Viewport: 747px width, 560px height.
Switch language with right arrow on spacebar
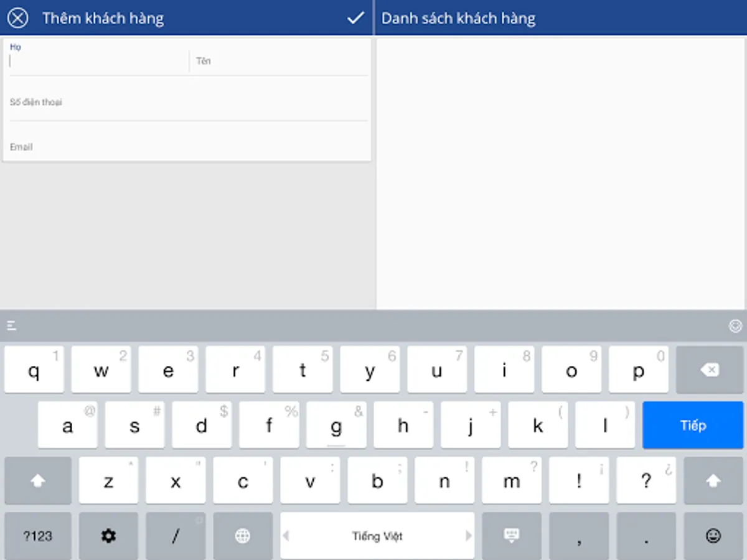(x=468, y=536)
